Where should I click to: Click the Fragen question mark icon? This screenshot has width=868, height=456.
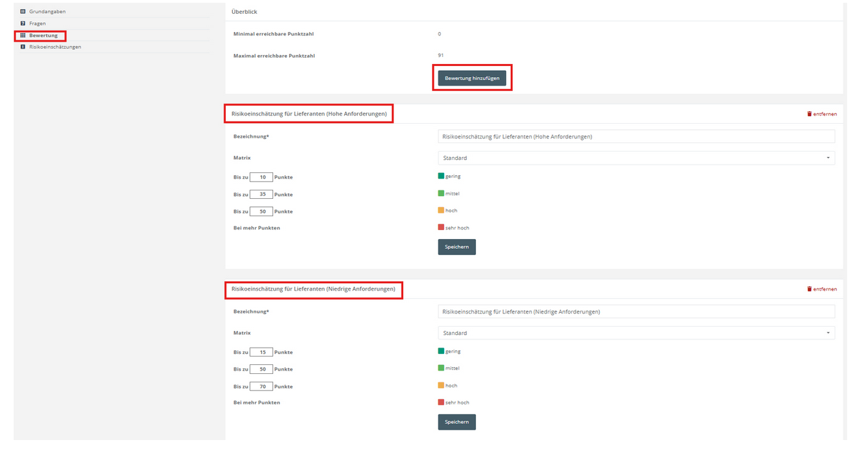point(23,24)
